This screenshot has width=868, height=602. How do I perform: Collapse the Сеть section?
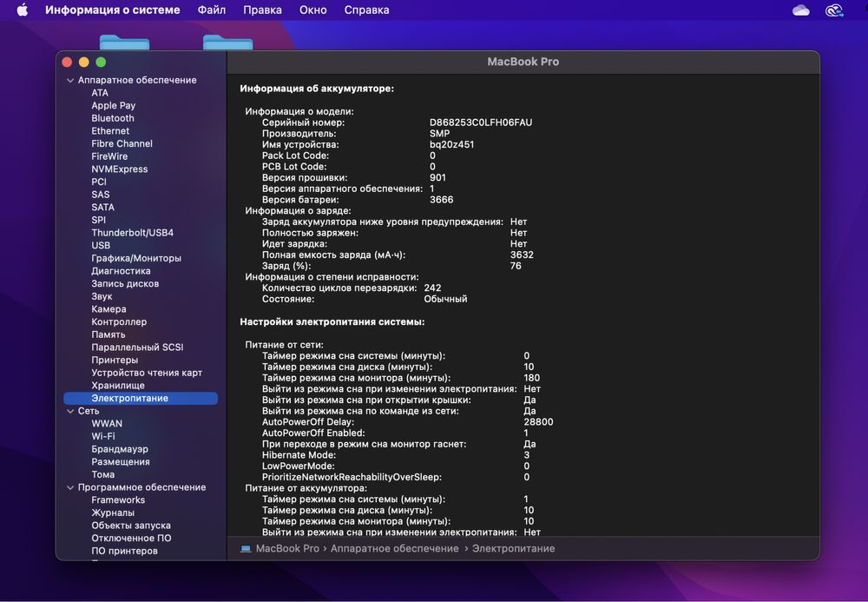pos(70,411)
